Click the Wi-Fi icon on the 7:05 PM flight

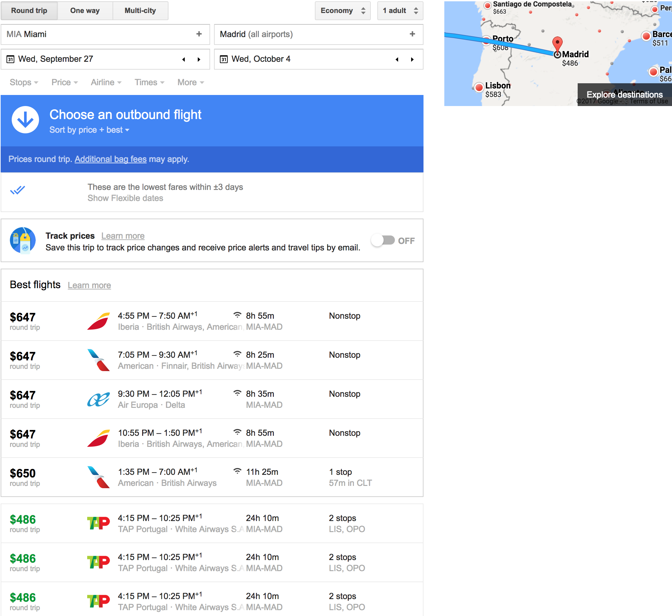(x=237, y=354)
